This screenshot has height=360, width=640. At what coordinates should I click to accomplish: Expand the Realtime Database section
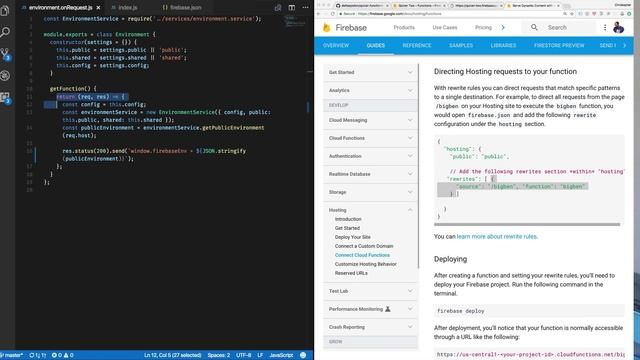point(371,174)
